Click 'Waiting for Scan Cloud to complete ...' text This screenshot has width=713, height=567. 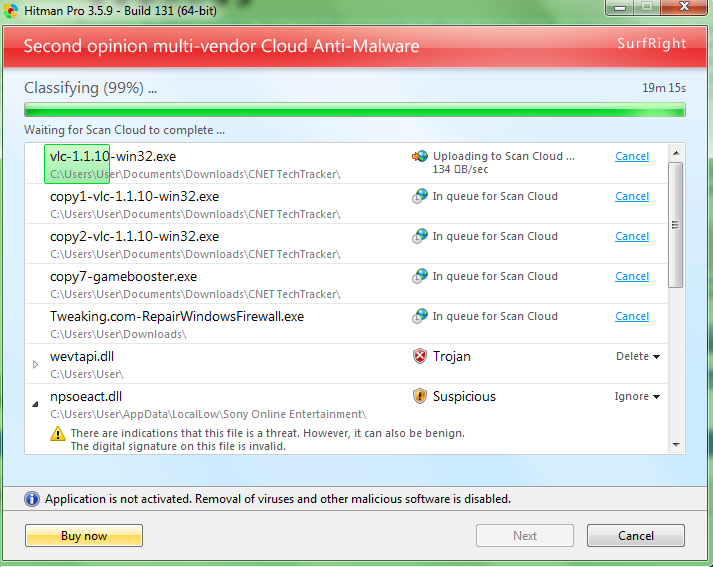(x=125, y=130)
